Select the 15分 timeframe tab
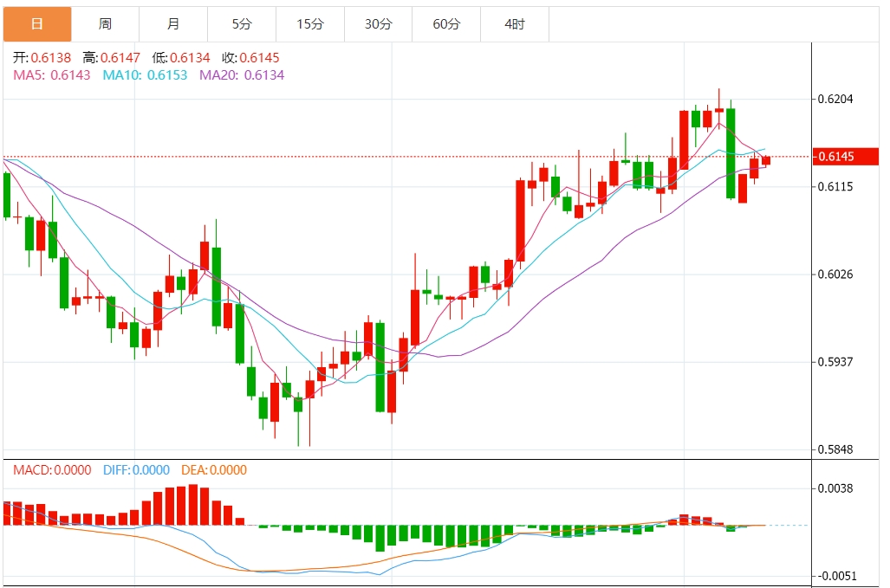The image size is (890, 588). tap(309, 24)
